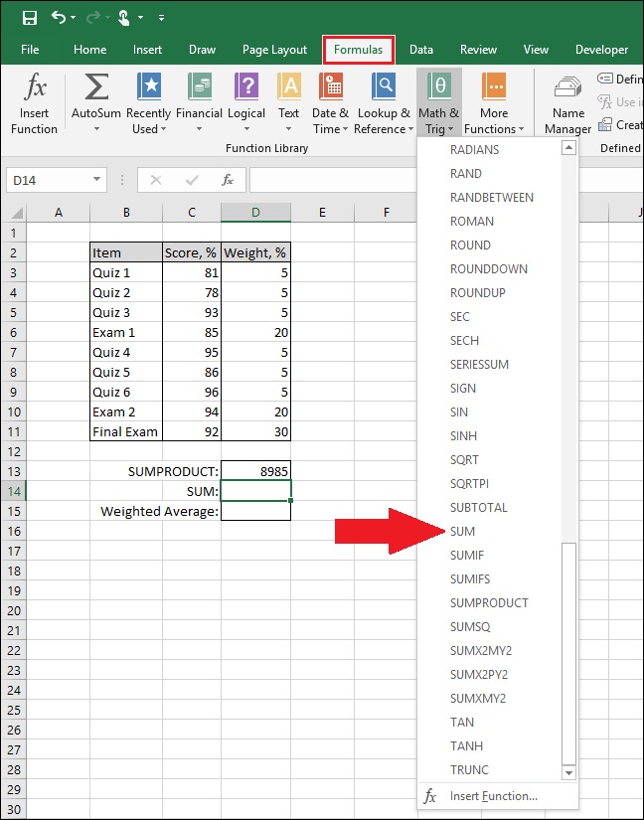Screen dimensions: 644x820
Task: Choose SUM from the function list
Action: tap(462, 532)
